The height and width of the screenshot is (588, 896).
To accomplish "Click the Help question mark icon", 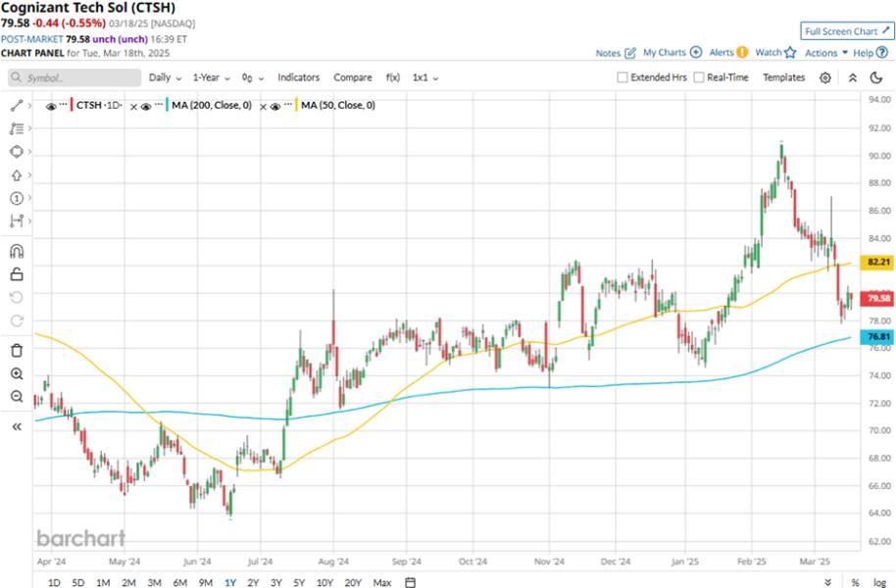I will click(882, 52).
